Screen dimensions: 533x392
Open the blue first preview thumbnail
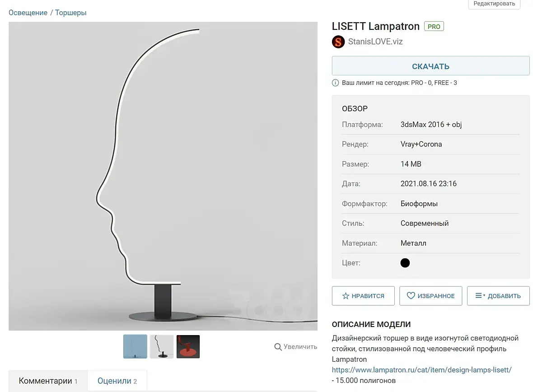click(135, 346)
